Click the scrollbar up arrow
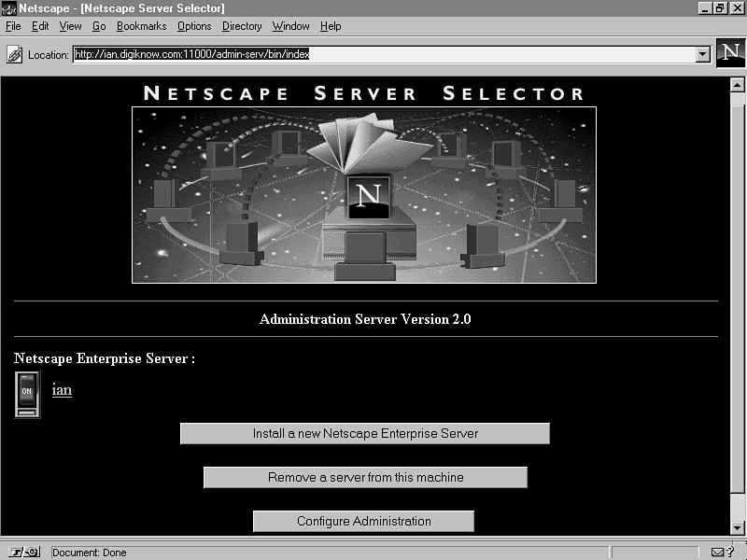 pos(737,85)
